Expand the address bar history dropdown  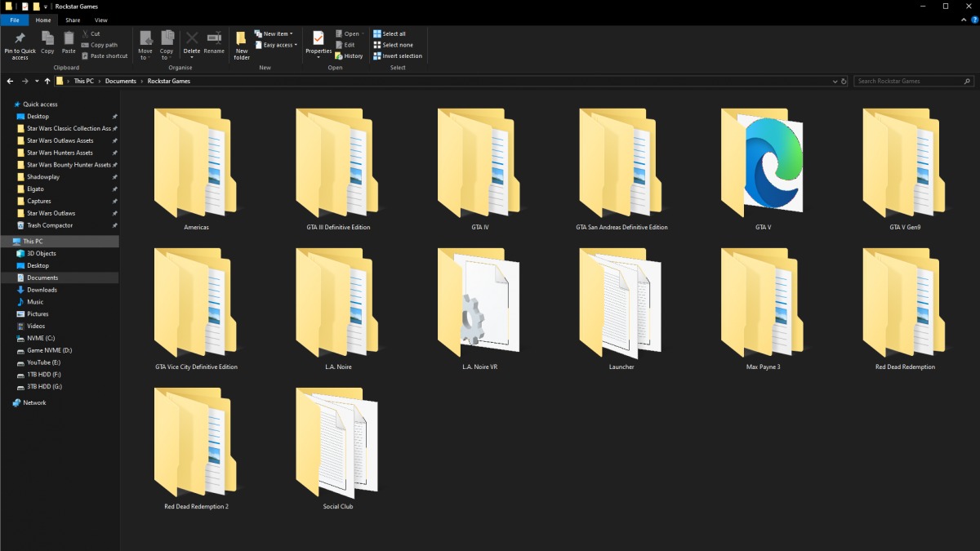point(834,81)
